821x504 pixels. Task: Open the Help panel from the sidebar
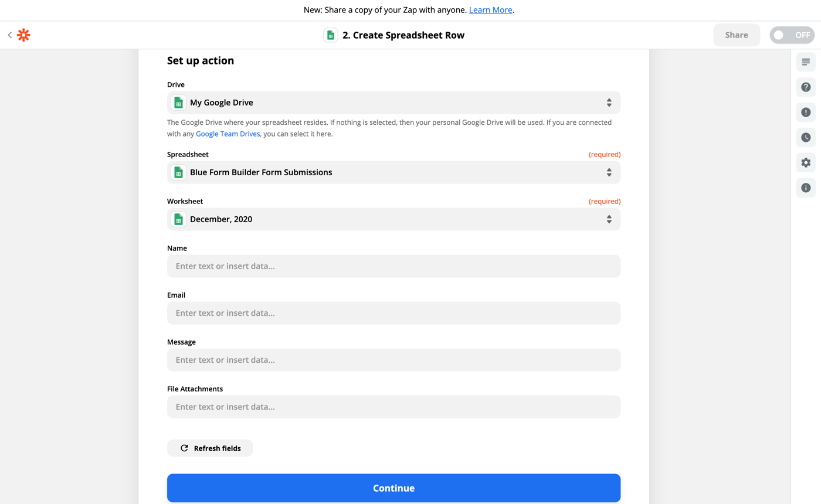click(805, 87)
